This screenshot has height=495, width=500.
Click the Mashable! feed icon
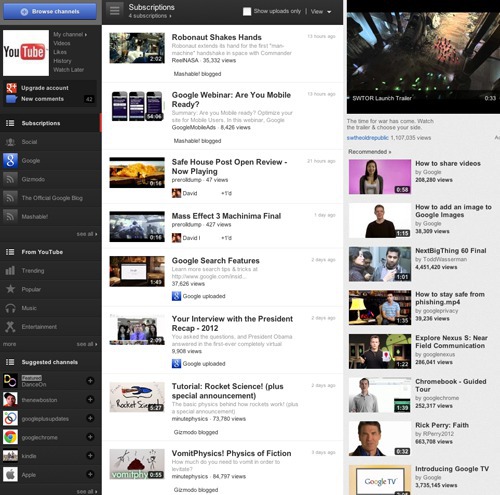[10, 217]
